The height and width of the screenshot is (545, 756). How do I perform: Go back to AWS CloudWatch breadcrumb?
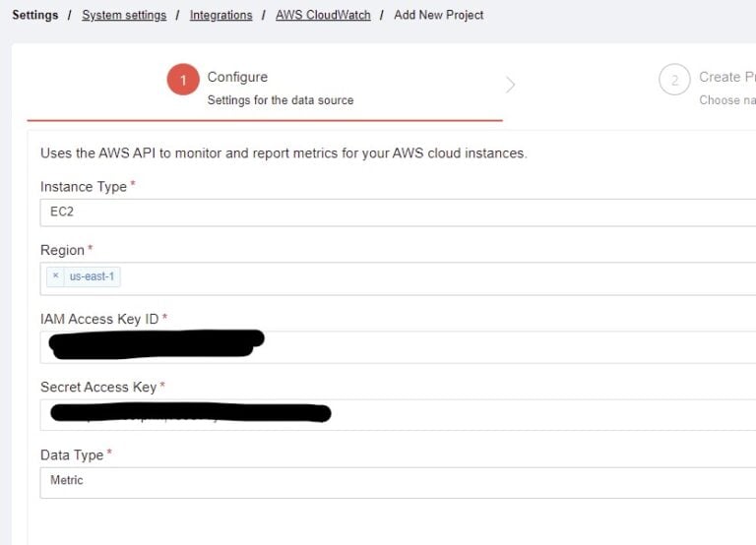(323, 15)
